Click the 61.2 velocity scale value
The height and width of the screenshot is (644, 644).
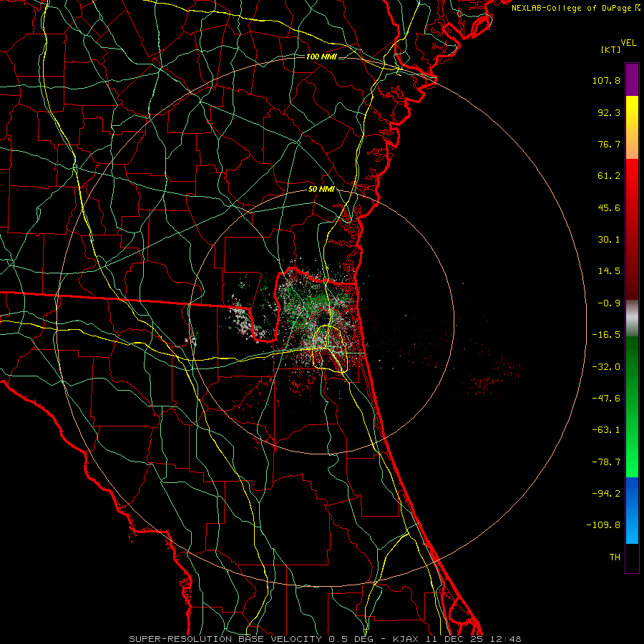point(609,176)
